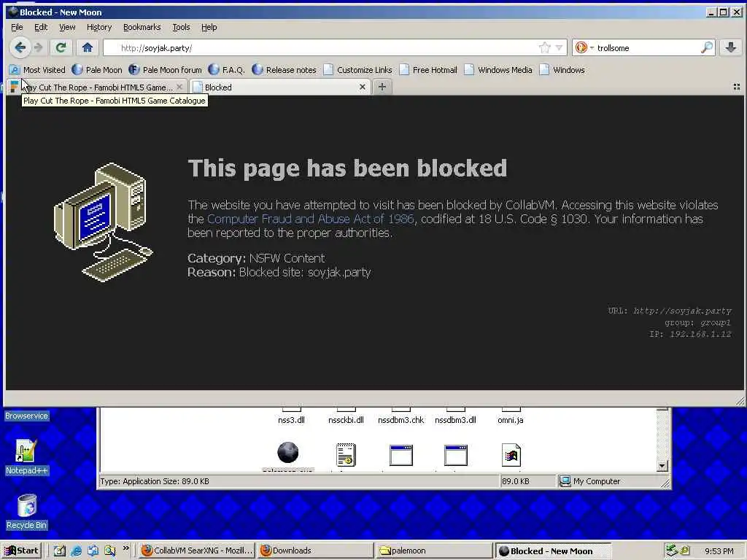The height and width of the screenshot is (560, 747).
Task: Follow the Computer Fraud and Abuse Act link
Action: [x=311, y=219]
